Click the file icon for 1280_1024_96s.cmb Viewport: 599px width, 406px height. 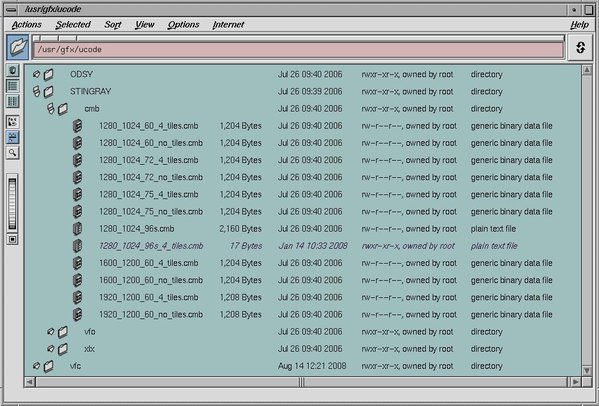(78, 229)
